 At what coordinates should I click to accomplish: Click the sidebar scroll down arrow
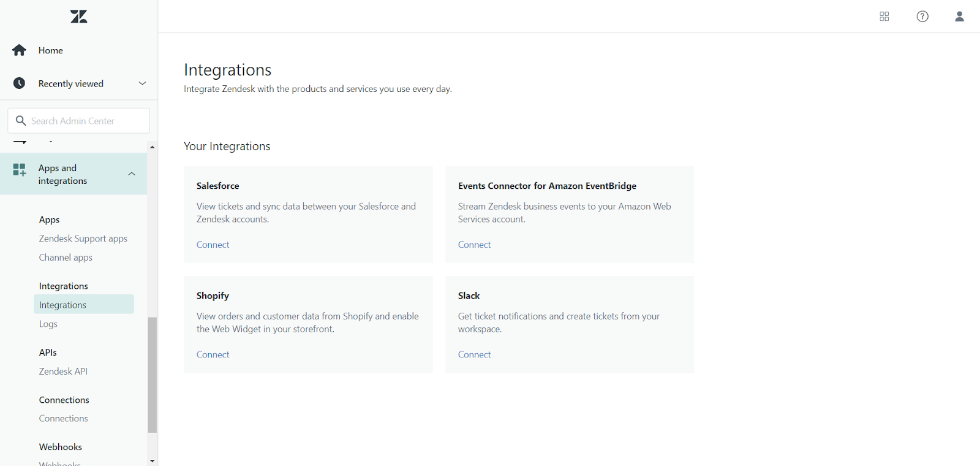point(152,460)
